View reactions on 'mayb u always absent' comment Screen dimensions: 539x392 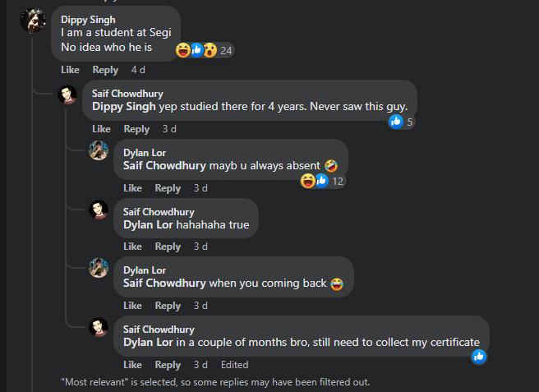[321, 181]
